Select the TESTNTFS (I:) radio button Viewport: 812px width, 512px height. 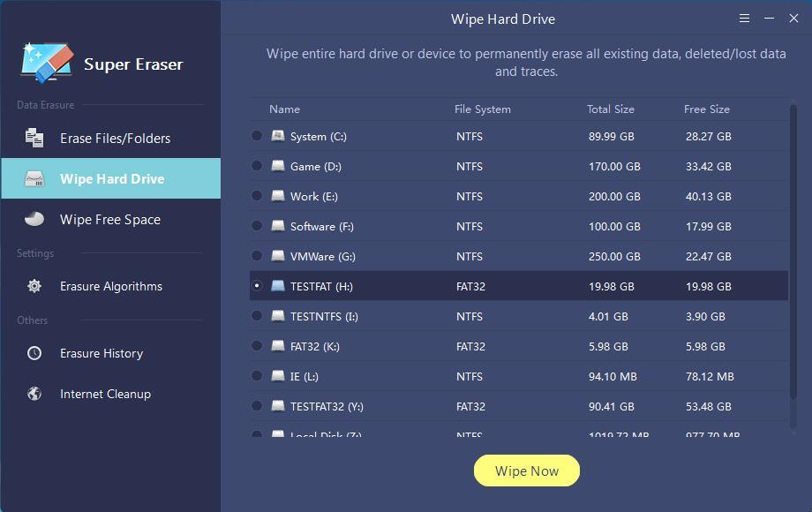point(256,316)
